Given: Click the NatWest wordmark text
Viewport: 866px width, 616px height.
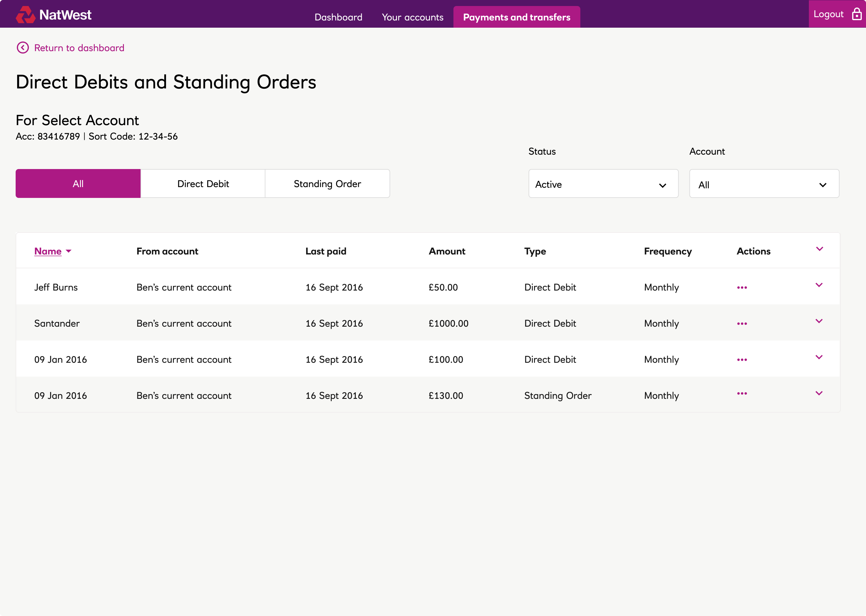Looking at the screenshot, I should tap(65, 15).
